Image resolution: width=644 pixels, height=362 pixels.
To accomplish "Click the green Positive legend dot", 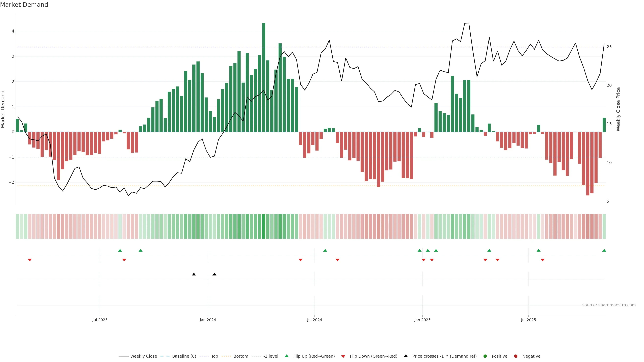I will 485,356.
